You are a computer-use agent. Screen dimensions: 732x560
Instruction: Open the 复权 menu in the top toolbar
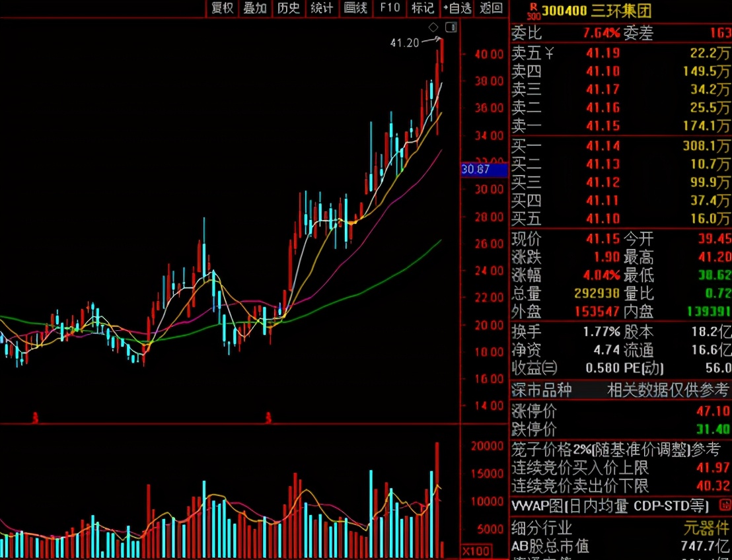223,8
